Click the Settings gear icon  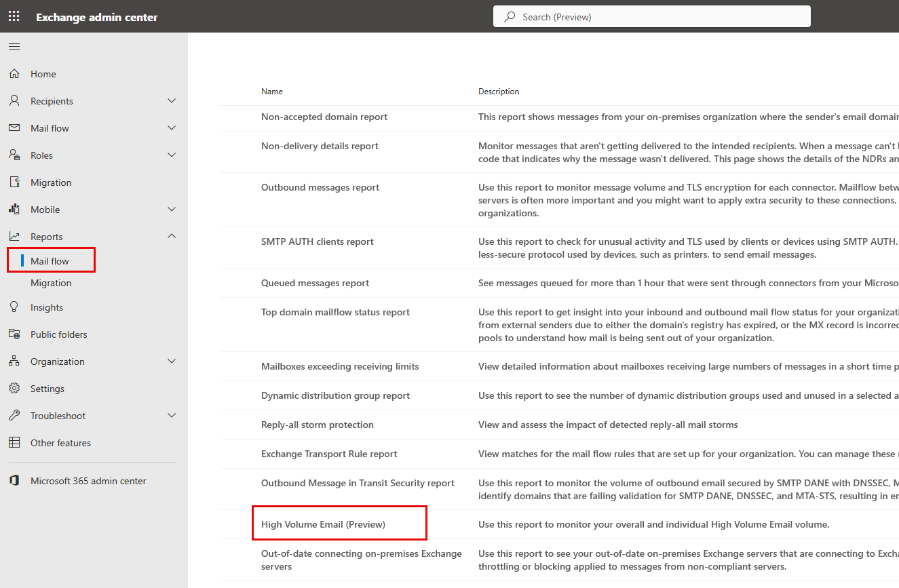tap(14, 389)
